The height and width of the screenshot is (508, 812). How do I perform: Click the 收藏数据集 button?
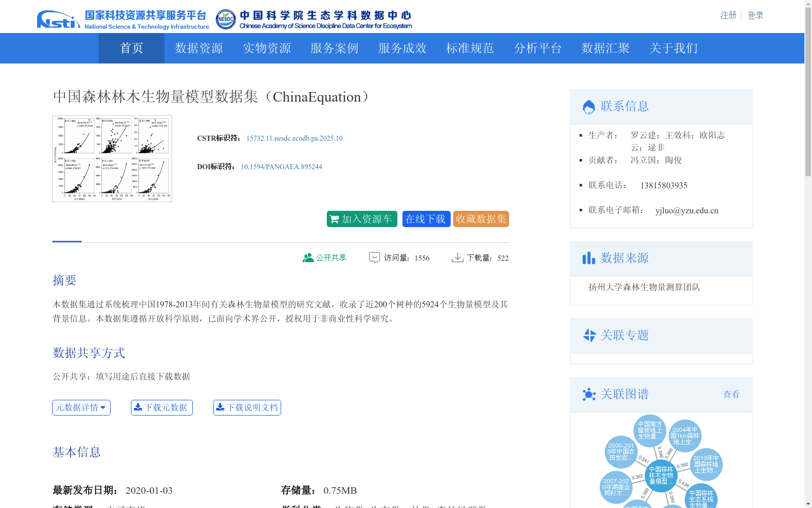tap(481, 219)
